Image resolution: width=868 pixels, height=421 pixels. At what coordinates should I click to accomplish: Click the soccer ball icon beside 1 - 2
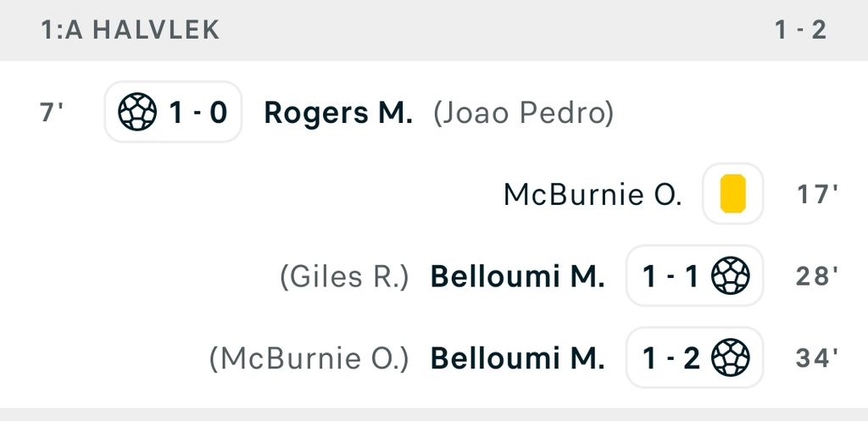pos(730,357)
